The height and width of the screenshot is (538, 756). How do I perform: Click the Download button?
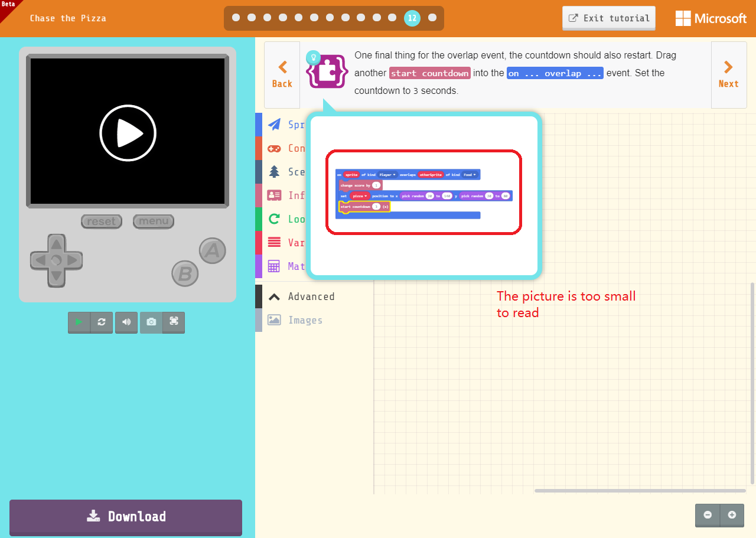(126, 516)
